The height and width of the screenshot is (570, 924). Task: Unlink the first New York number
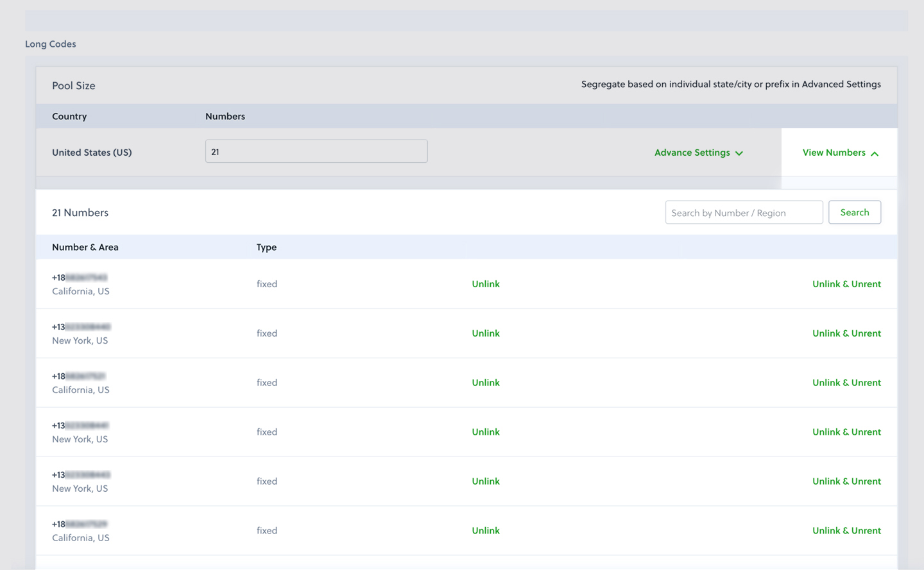click(x=486, y=333)
